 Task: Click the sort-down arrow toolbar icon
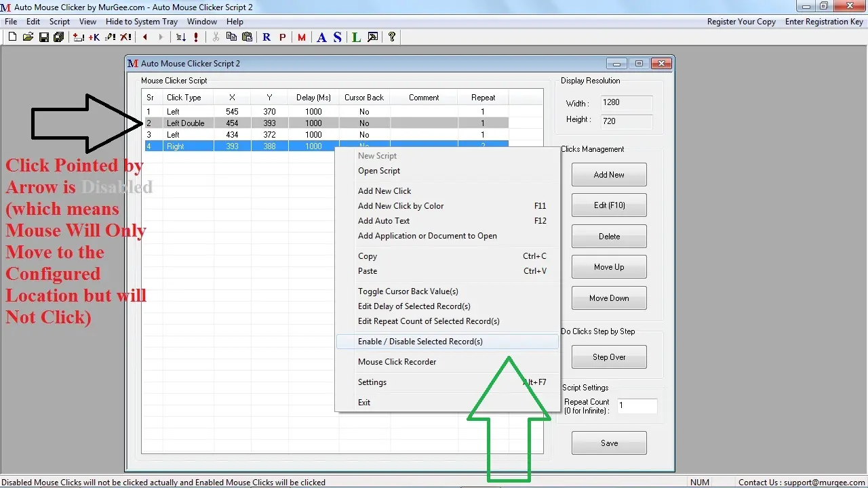181,37
